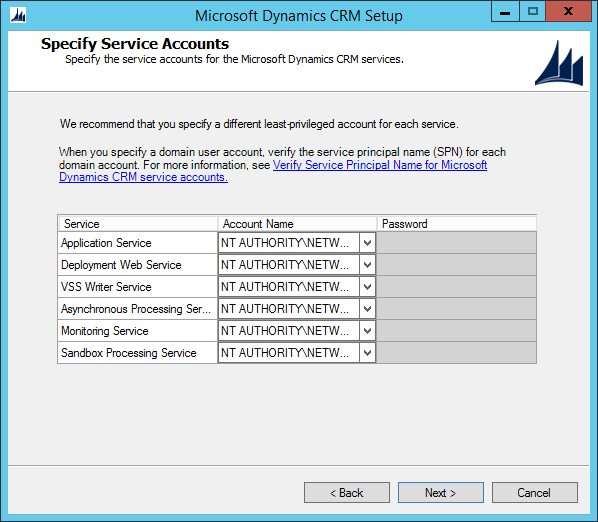Expand the Asynchronous Processing Service account dropdown arrow

pyautogui.click(x=367, y=309)
